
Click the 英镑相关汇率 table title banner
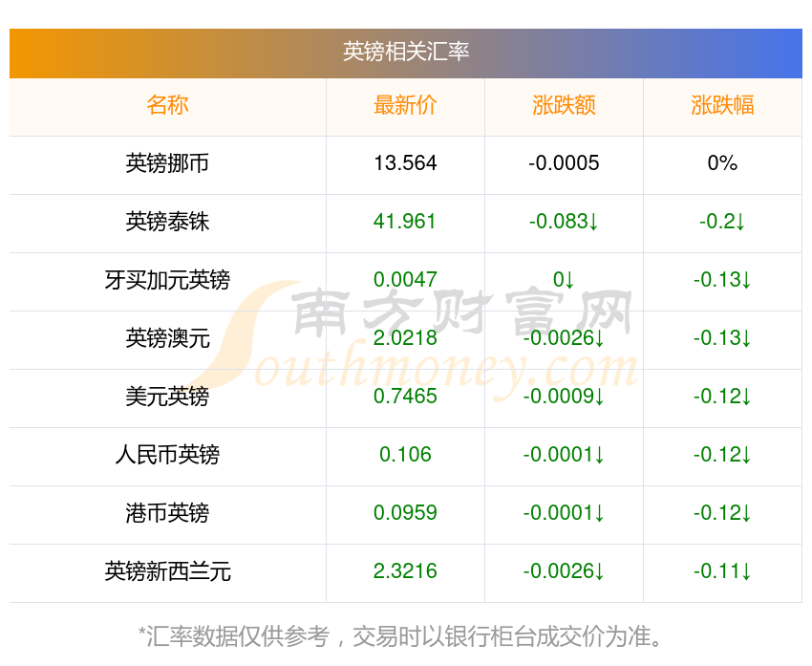406,52
